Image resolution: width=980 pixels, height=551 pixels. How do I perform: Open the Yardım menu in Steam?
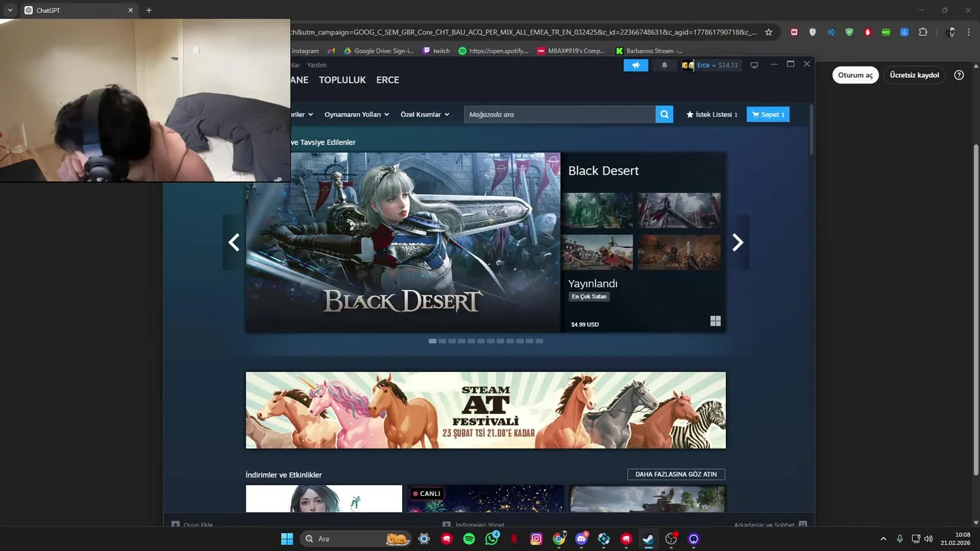click(x=317, y=65)
